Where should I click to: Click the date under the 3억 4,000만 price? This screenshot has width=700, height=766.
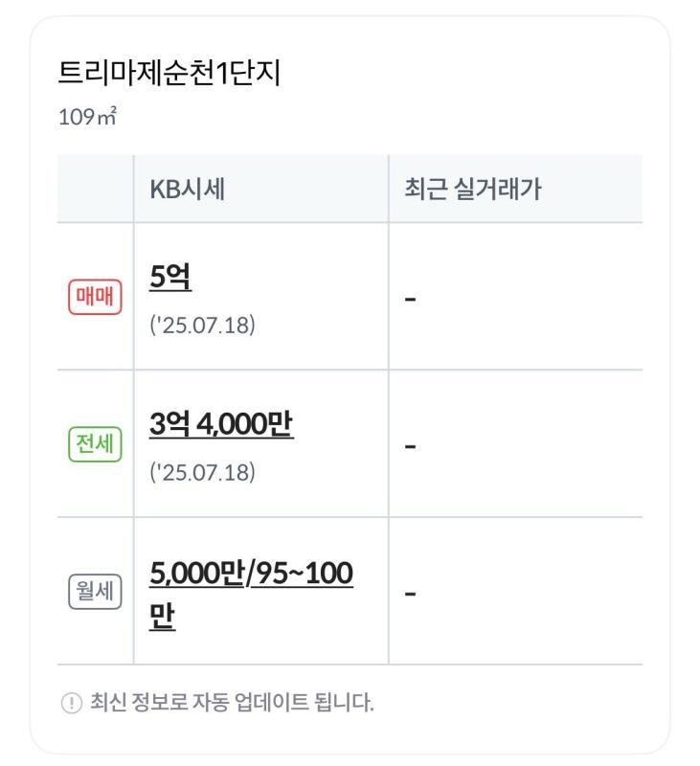pos(202,472)
